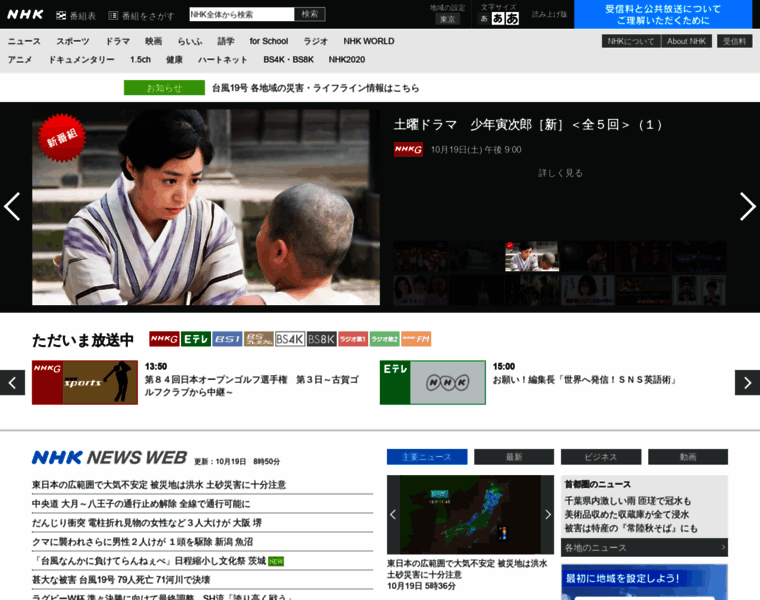The width and height of the screenshot is (760, 600).
Task: Open the 番組表 program guide
Action: (76, 16)
